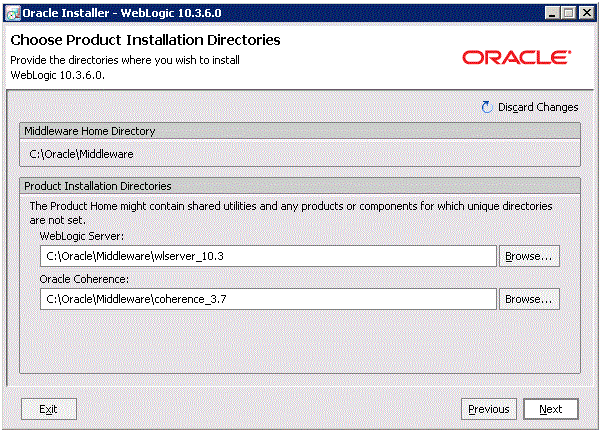Screen dimensions: 601x432
Task: Minimize the Oracle Installer window
Action: pos(552,13)
